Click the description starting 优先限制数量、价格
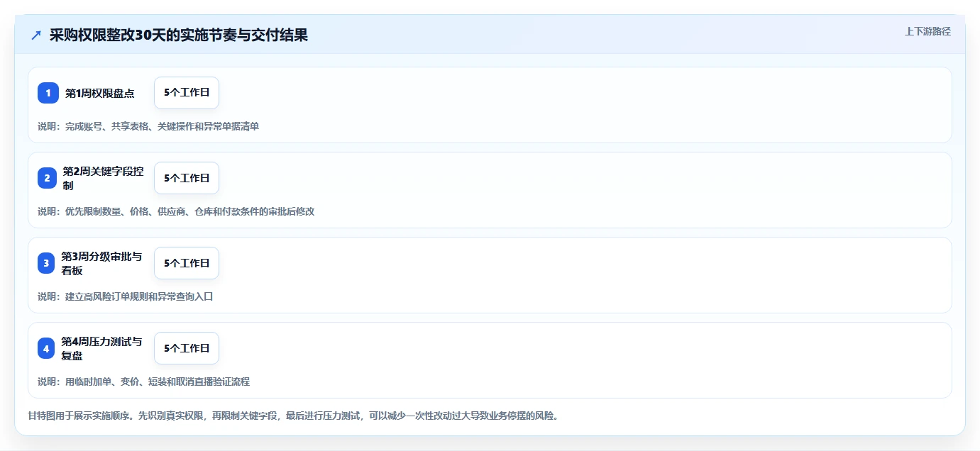Viewport: 980px width, 451px height. [x=176, y=211]
